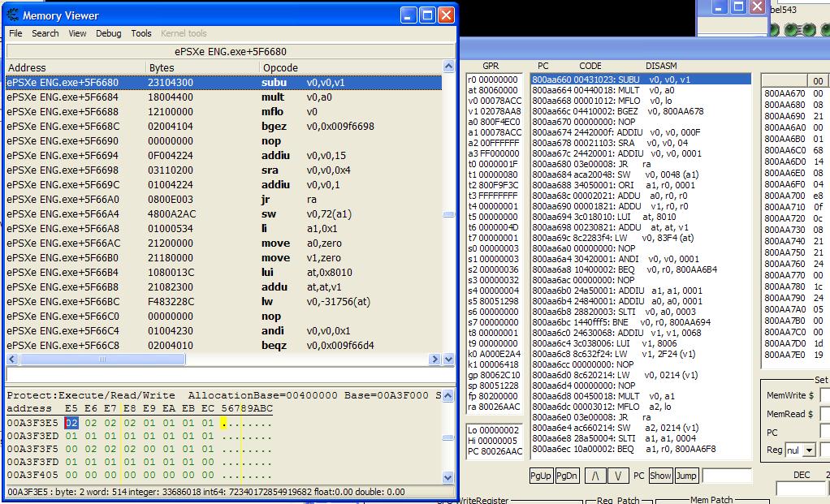Viewport: 830px width, 504px height.
Task: Click the Show PC button
Action: [660, 476]
